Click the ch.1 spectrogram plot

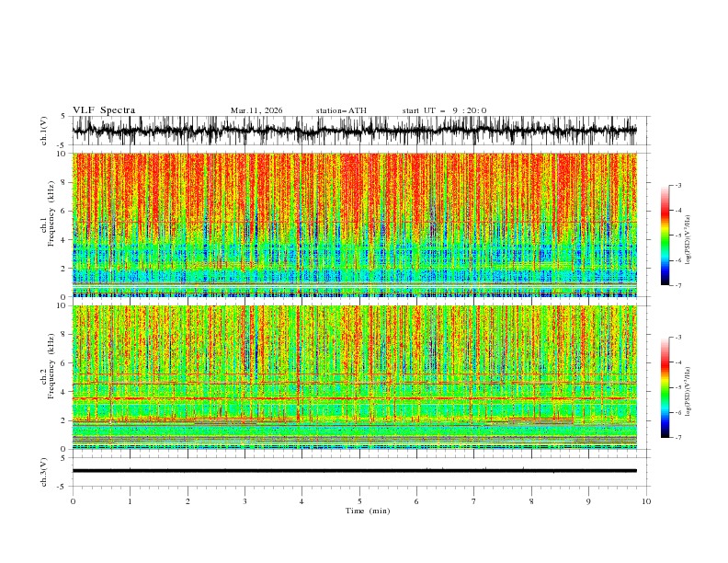355,224
